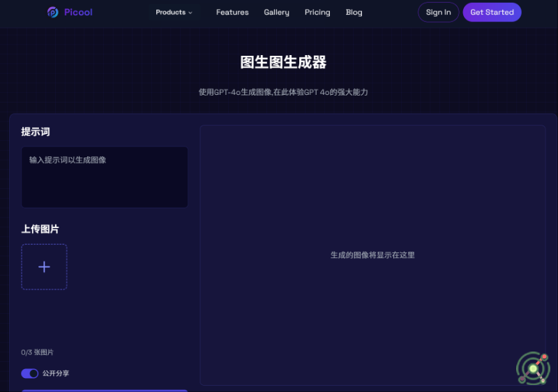Click the purple generate button at the bottom
This screenshot has width=558, height=392.
point(105,390)
